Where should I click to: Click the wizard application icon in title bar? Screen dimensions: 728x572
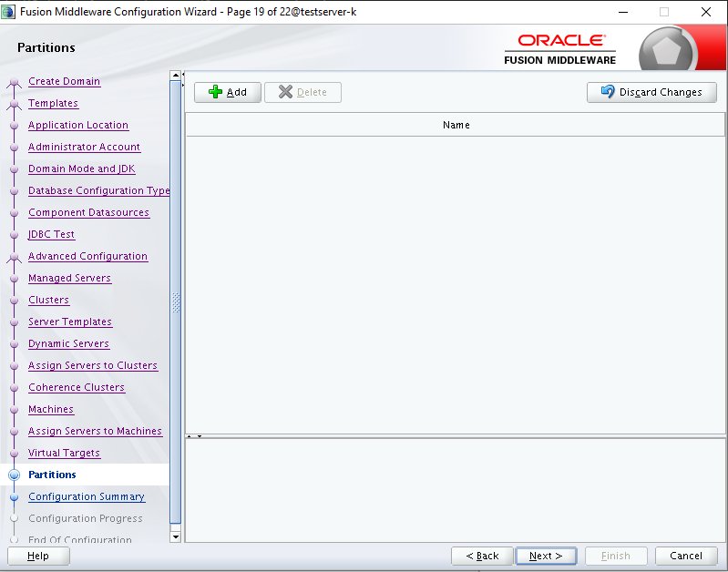pyautogui.click(x=8, y=12)
